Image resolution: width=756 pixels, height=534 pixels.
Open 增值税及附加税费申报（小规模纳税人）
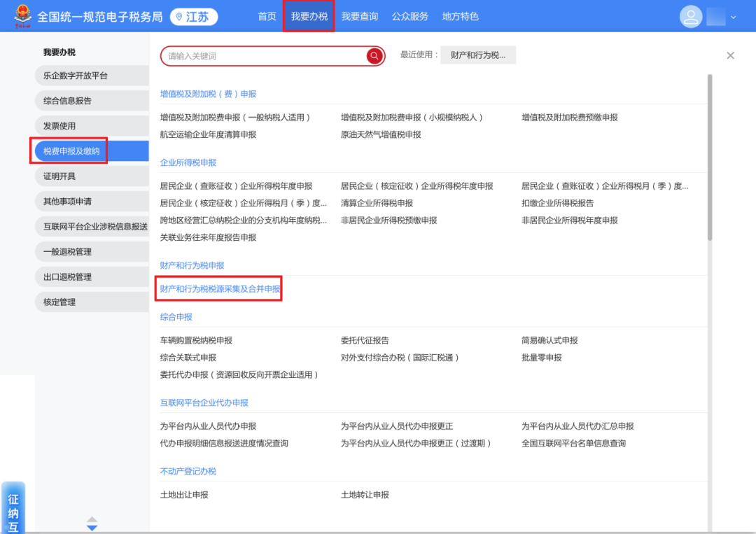click(413, 117)
